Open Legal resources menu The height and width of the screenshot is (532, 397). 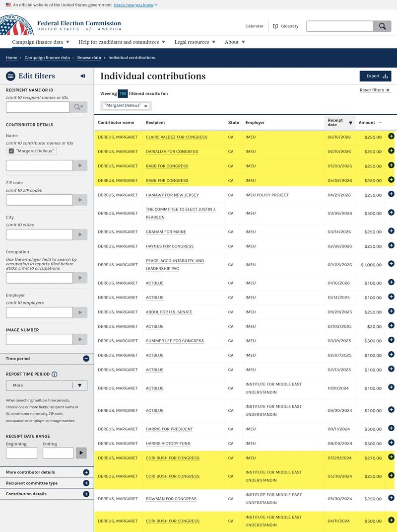(x=195, y=42)
